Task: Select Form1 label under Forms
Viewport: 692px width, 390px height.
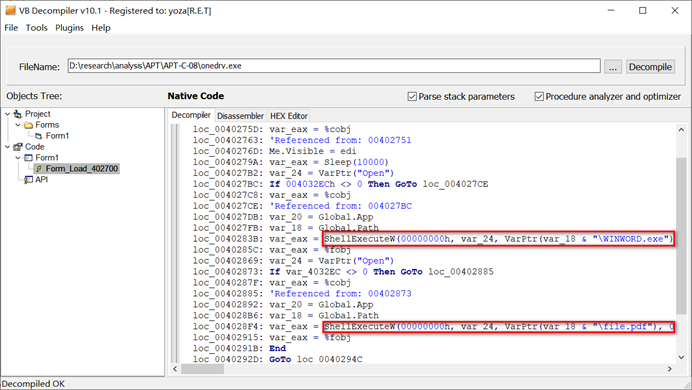Action: click(57, 136)
